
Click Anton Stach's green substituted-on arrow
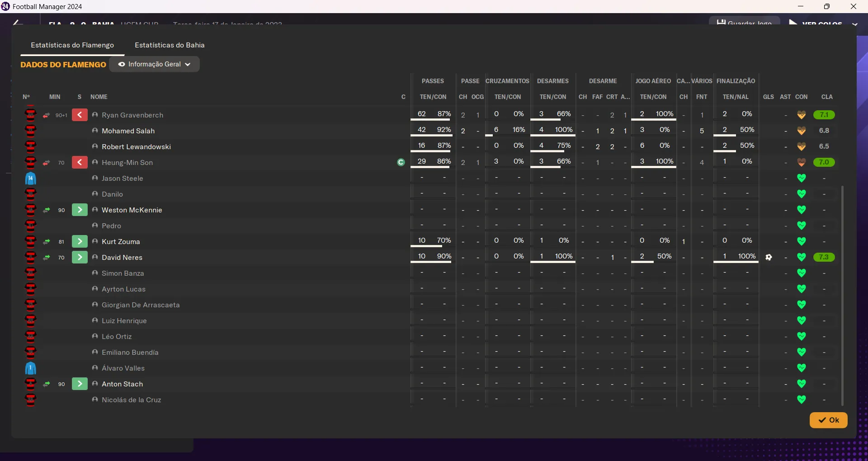click(x=80, y=384)
